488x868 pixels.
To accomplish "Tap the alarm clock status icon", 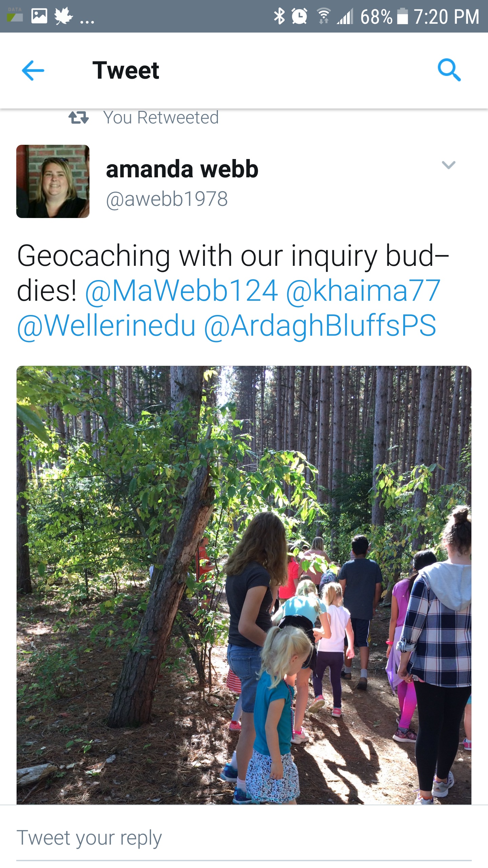I will (x=300, y=16).
